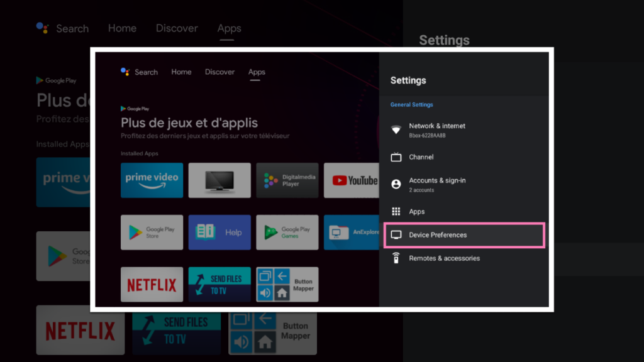Click the TV icon next to Channel
The height and width of the screenshot is (362, 644).
[396, 157]
